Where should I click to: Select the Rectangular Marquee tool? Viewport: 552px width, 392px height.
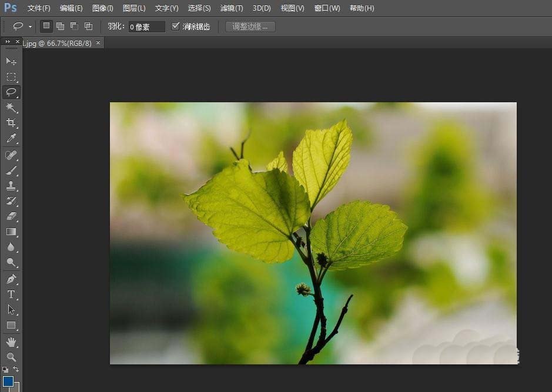click(x=11, y=76)
